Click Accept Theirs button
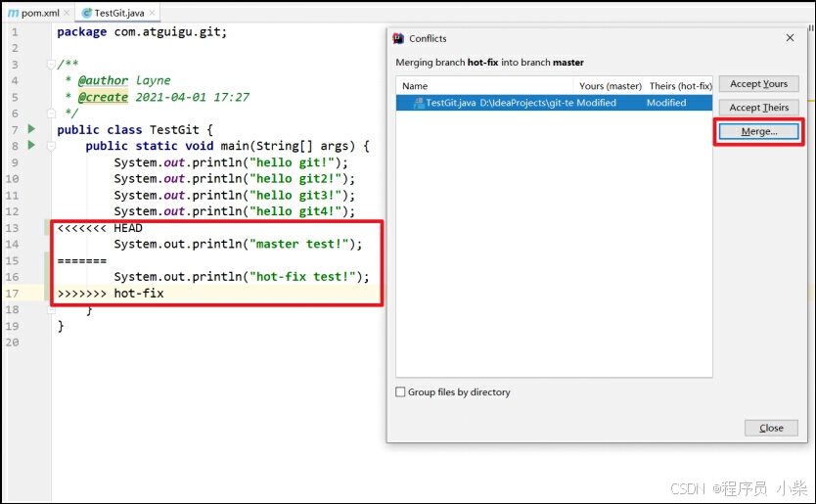Viewport: 816px width, 504px height. (758, 108)
